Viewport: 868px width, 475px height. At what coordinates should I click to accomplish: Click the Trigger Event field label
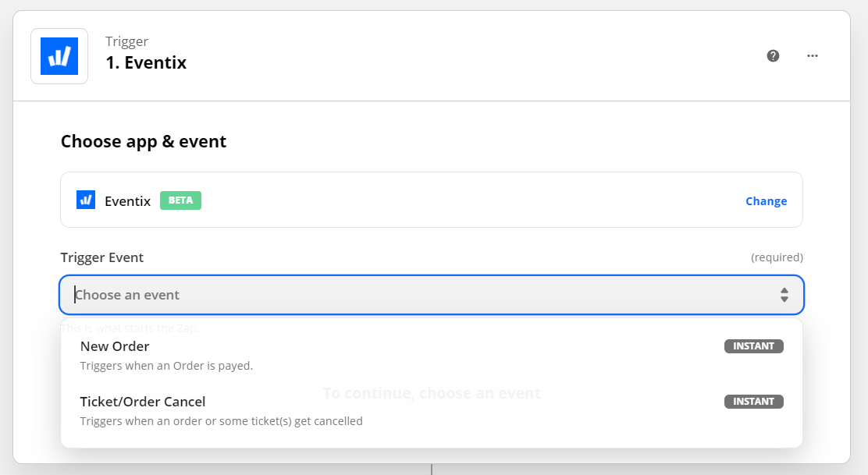click(101, 257)
